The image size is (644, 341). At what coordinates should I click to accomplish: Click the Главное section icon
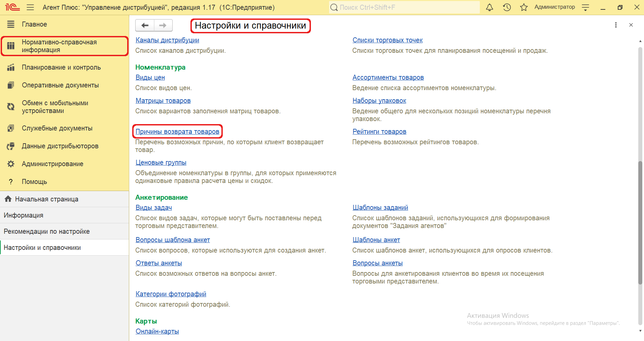[x=11, y=24]
